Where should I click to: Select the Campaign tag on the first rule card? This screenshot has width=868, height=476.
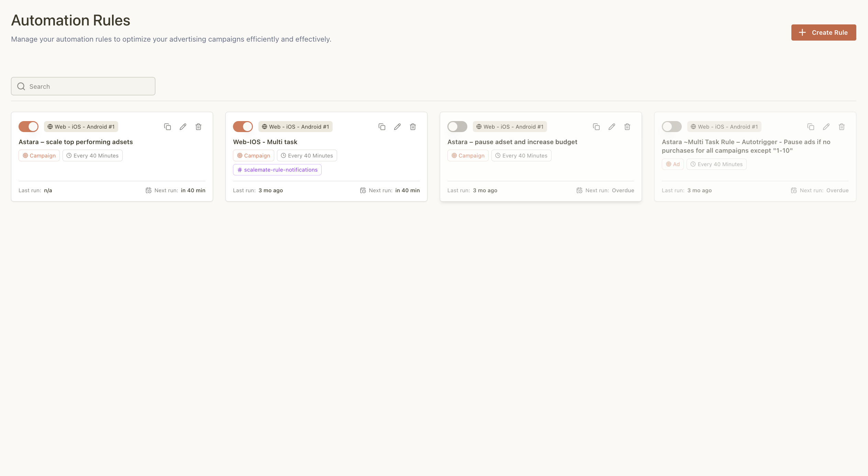[39, 155]
